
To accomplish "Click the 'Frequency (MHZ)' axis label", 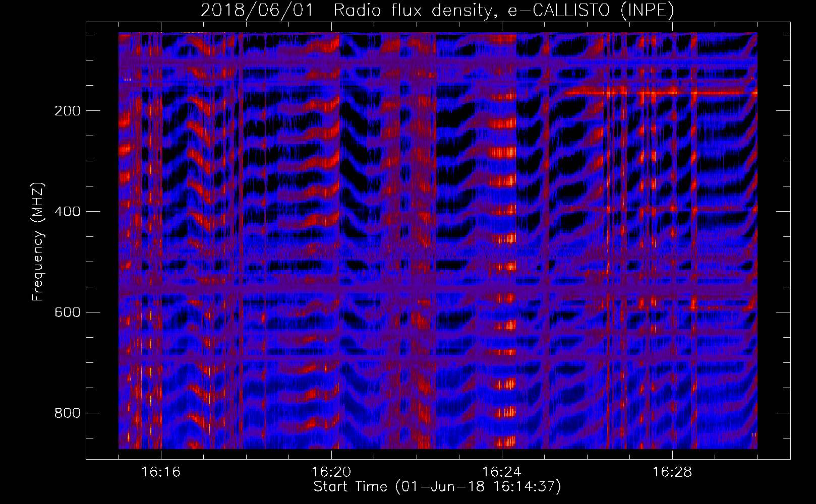I will tap(38, 242).
